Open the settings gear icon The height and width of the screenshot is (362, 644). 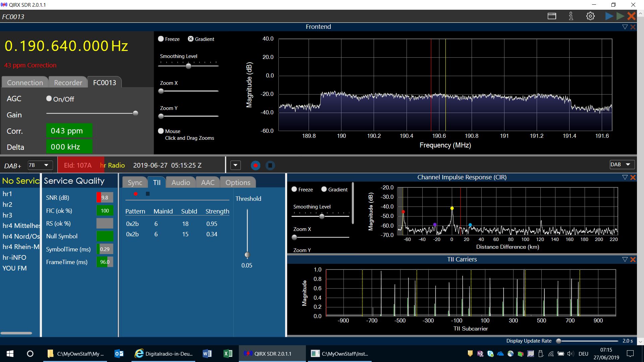pyautogui.click(x=590, y=16)
